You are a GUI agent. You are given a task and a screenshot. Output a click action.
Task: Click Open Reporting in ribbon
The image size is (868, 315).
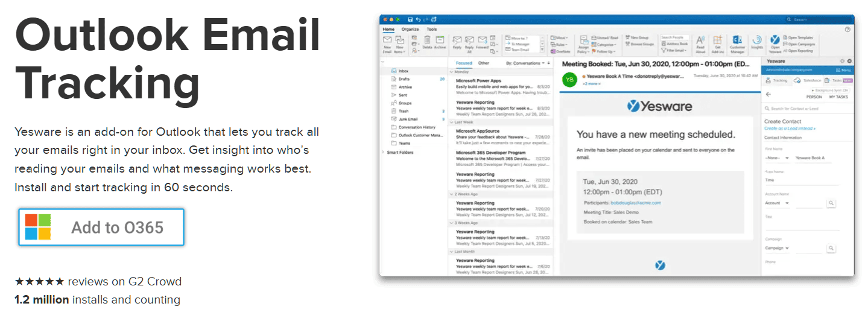pos(797,51)
